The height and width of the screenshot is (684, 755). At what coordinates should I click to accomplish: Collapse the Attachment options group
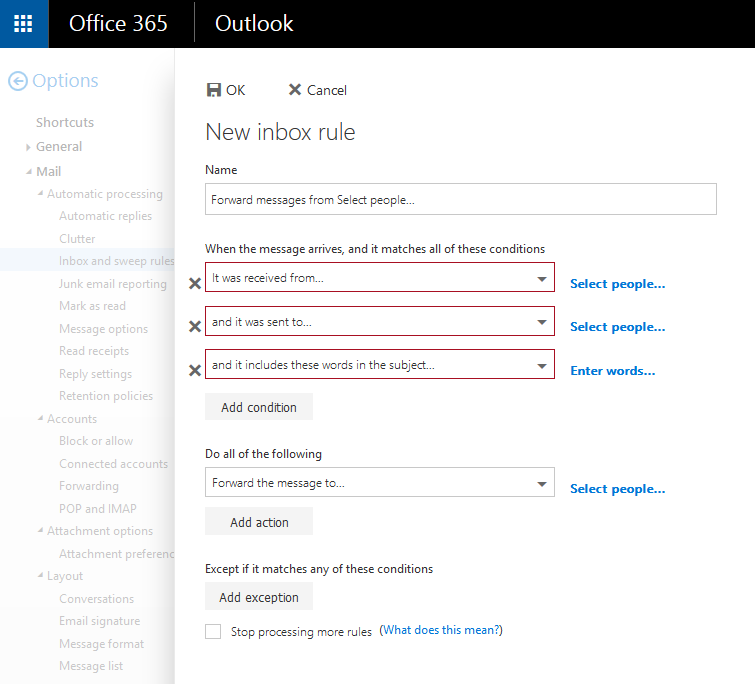40,530
